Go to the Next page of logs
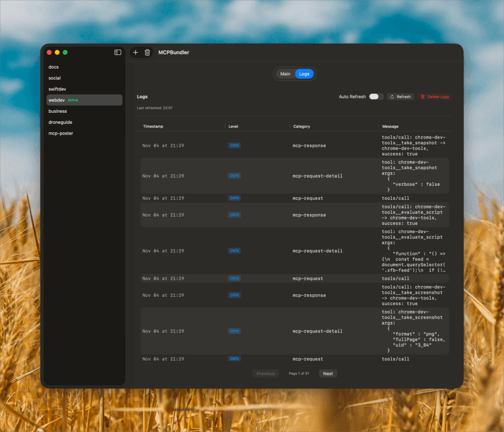Screen dimensions: 504x432 (328, 373)
